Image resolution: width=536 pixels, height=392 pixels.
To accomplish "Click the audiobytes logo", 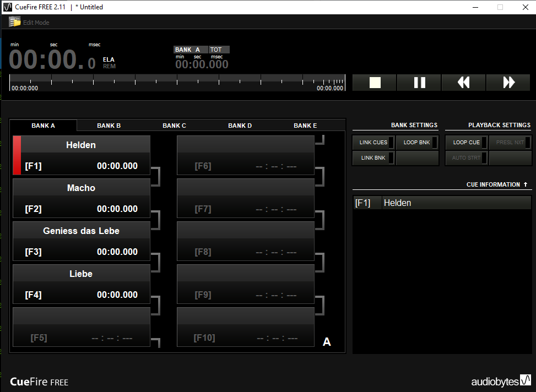I will click(501, 381).
